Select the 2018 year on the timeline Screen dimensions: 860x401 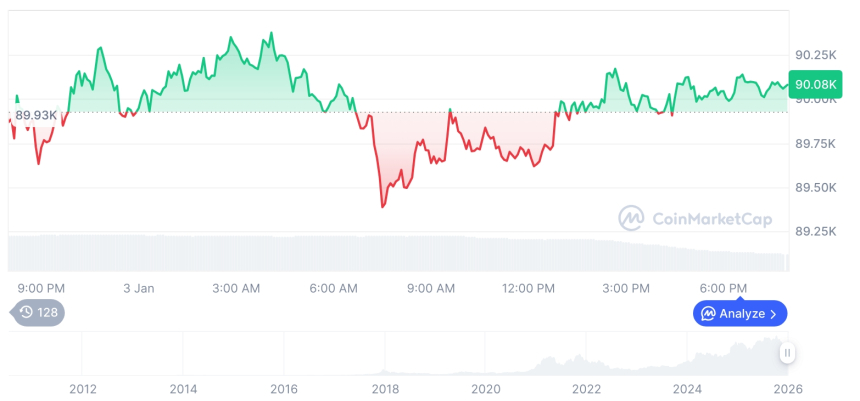pyautogui.click(x=385, y=388)
